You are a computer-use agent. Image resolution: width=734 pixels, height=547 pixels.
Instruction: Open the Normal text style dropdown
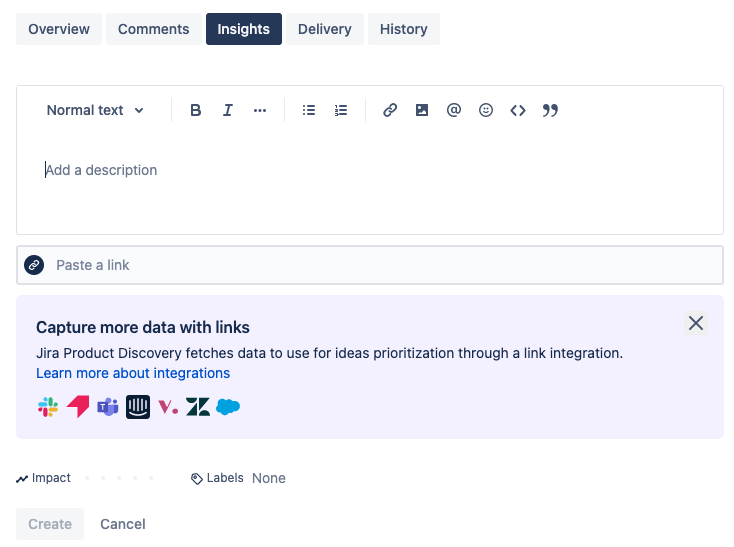tap(95, 110)
